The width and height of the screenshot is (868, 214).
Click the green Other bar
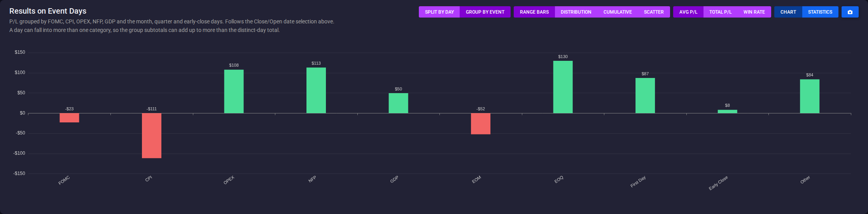click(x=810, y=96)
